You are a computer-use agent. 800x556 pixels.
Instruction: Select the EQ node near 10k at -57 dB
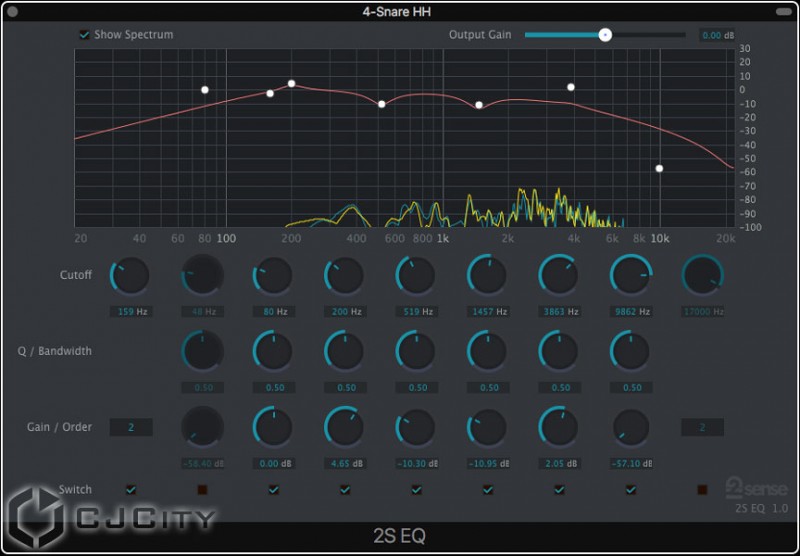click(x=659, y=168)
